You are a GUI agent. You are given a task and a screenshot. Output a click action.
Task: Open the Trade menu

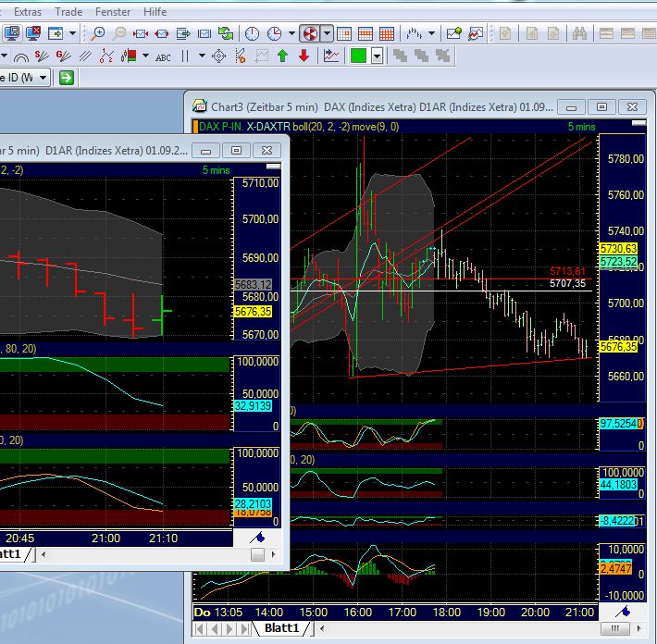pos(68,12)
